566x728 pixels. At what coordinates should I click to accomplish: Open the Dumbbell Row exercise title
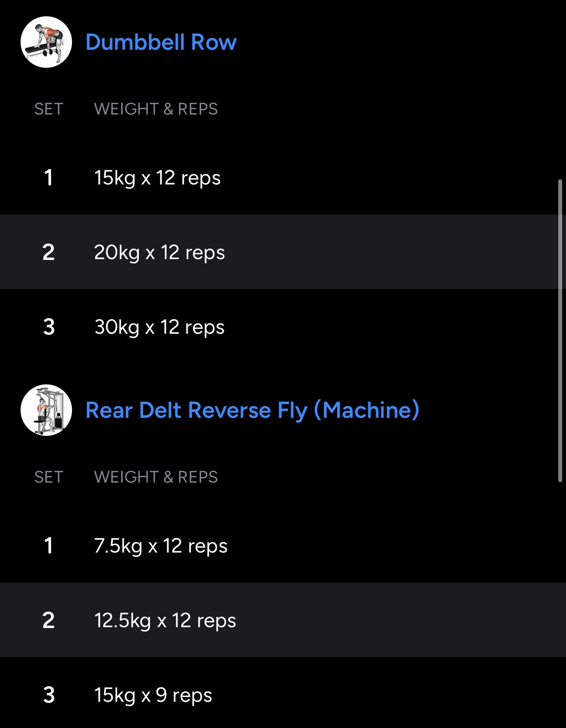coord(161,42)
